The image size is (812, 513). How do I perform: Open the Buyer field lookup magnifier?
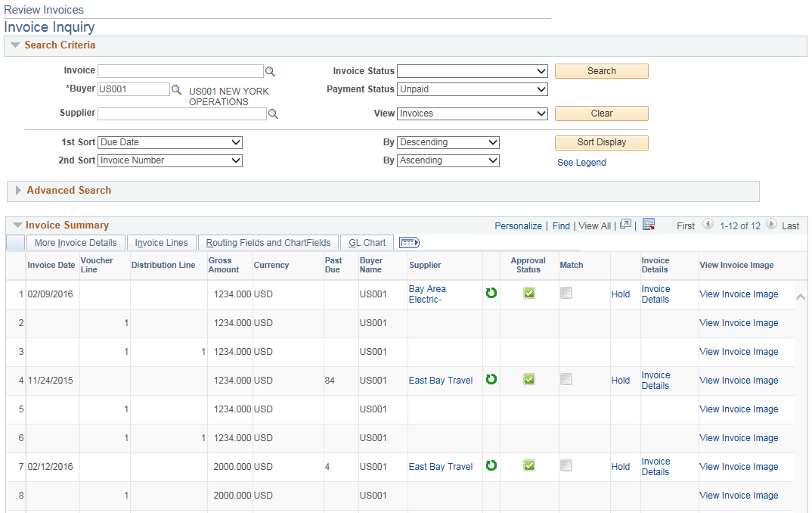click(177, 89)
